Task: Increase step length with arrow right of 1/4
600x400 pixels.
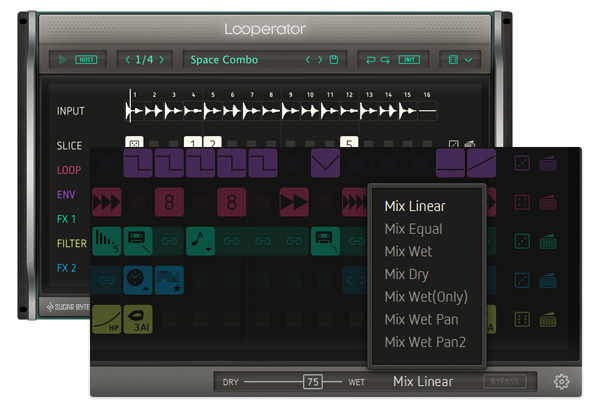Action: tap(161, 60)
